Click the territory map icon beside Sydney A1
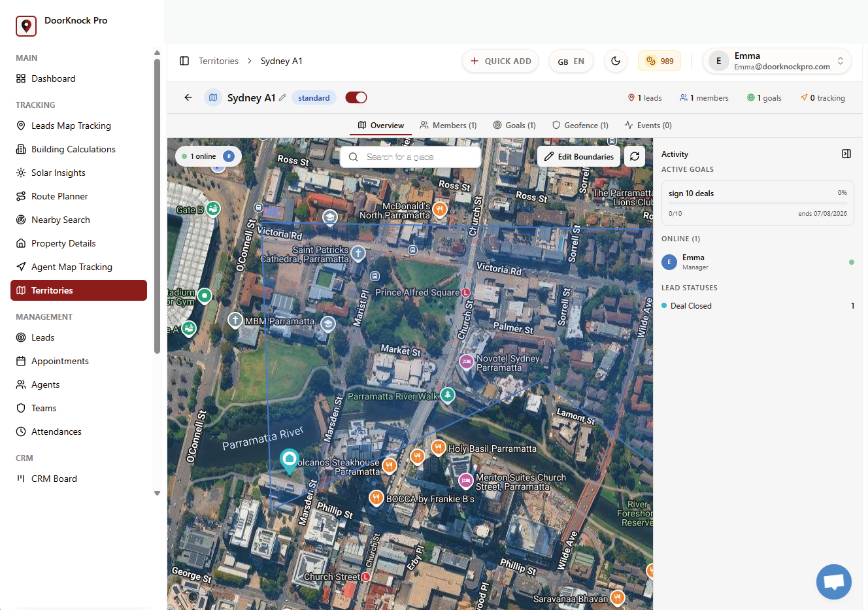This screenshot has height=610, width=868. tap(213, 97)
